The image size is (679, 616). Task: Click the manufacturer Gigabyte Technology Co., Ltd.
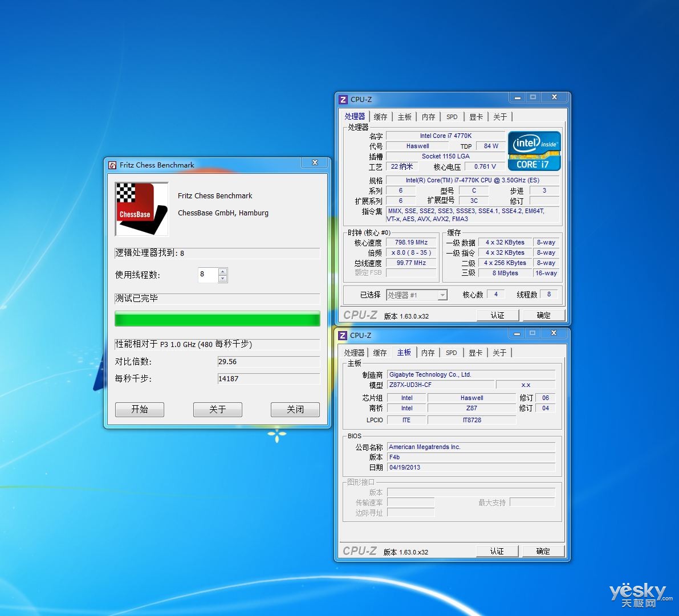coord(471,374)
